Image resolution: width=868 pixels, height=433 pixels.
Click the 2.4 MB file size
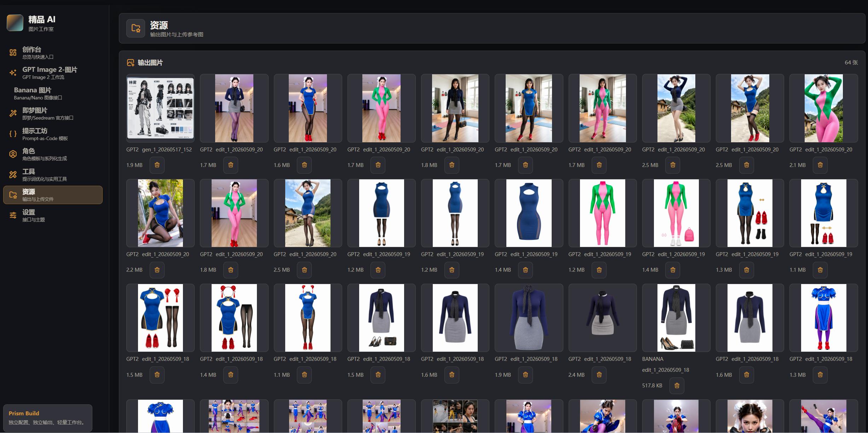[576, 375]
